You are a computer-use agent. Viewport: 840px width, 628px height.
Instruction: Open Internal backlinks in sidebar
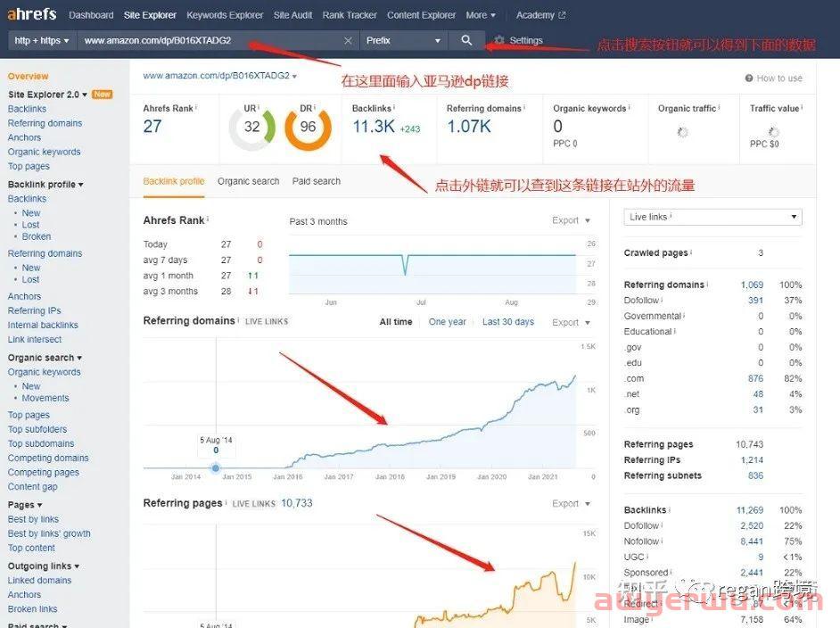tap(43, 326)
